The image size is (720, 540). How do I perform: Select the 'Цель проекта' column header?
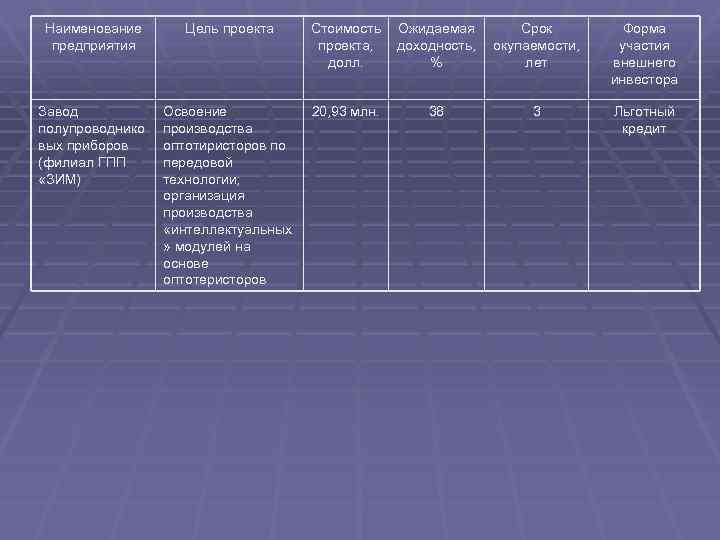coord(229,58)
